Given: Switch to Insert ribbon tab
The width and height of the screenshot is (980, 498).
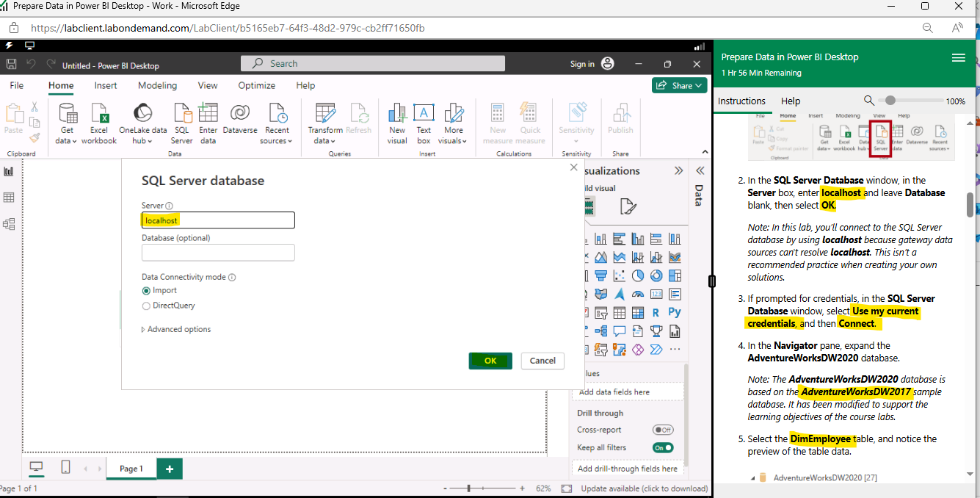Looking at the screenshot, I should pos(106,85).
